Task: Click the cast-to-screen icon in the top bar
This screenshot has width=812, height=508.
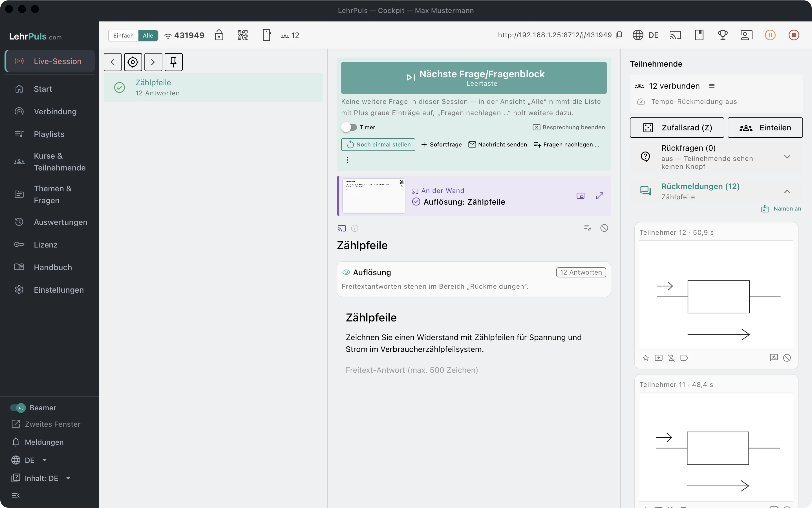Action: [675, 35]
